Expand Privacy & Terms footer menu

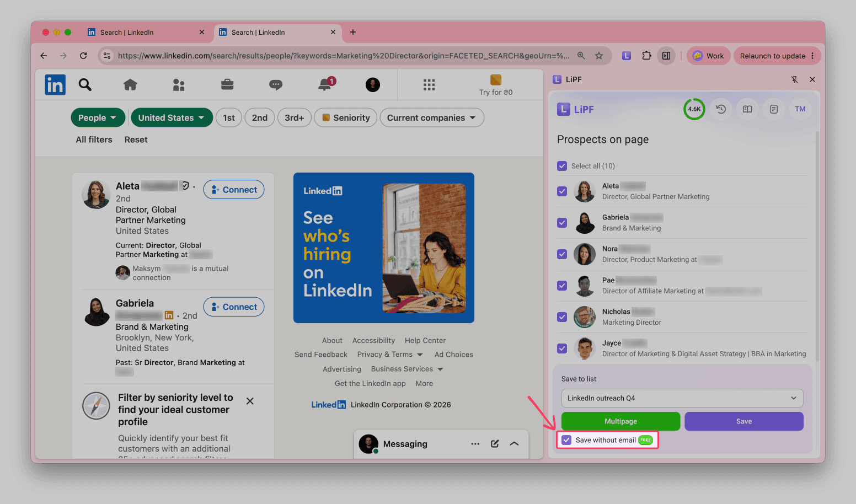(390, 355)
